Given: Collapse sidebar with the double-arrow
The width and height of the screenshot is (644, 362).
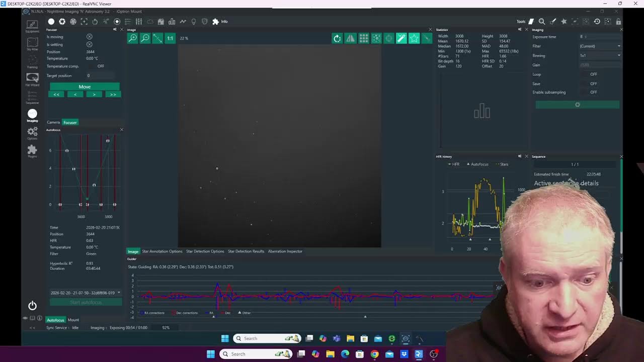Looking at the screenshot, I should click(32, 328).
